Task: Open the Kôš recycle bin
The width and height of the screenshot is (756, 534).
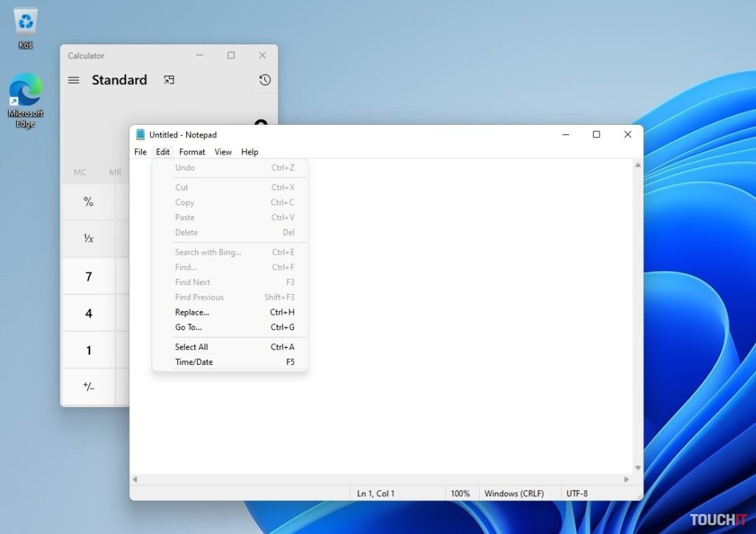Action: coord(26,22)
